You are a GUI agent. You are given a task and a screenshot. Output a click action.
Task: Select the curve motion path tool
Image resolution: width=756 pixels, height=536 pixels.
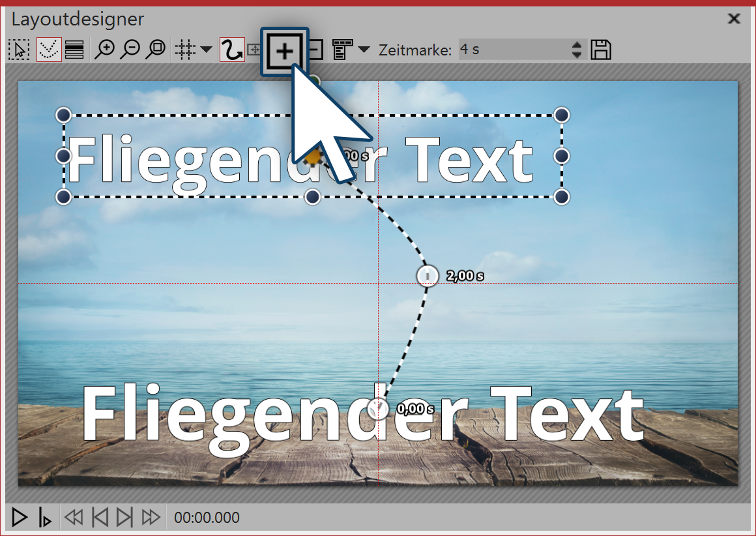point(231,49)
